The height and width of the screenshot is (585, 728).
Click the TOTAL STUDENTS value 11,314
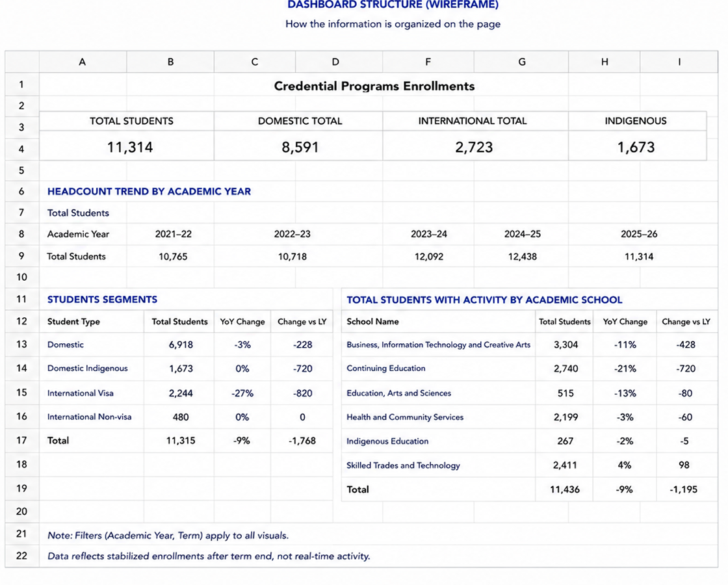coord(130,147)
